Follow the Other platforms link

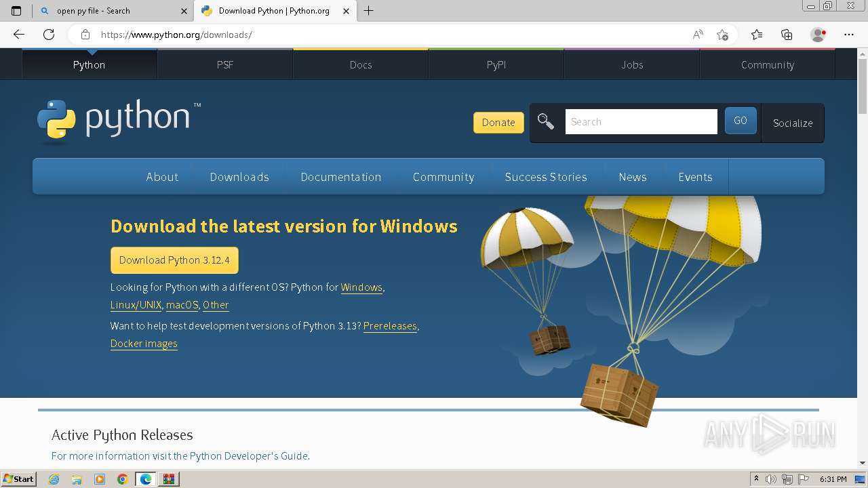coord(216,305)
